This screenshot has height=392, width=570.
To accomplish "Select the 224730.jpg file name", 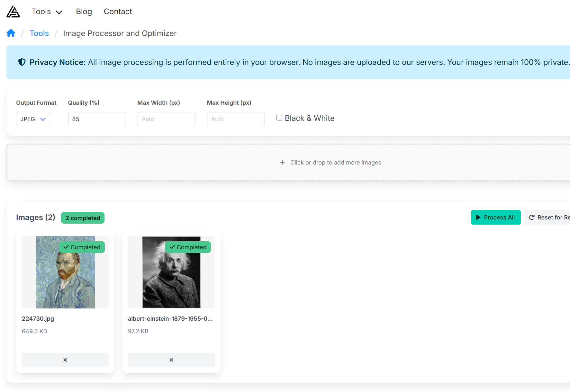I will pos(38,319).
